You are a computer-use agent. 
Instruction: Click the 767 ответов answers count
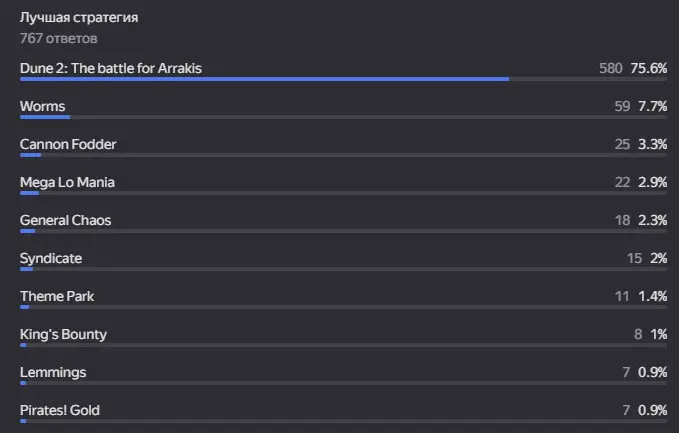tap(58, 39)
